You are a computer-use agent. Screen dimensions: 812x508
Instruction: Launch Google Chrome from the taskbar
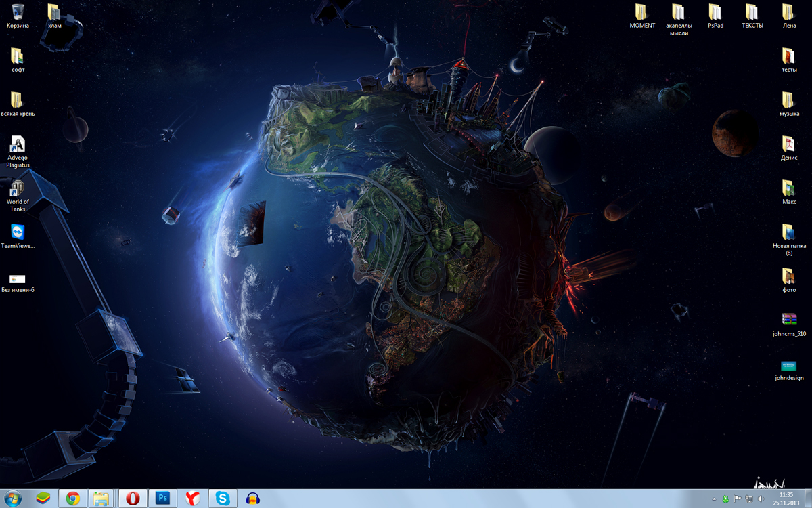73,499
